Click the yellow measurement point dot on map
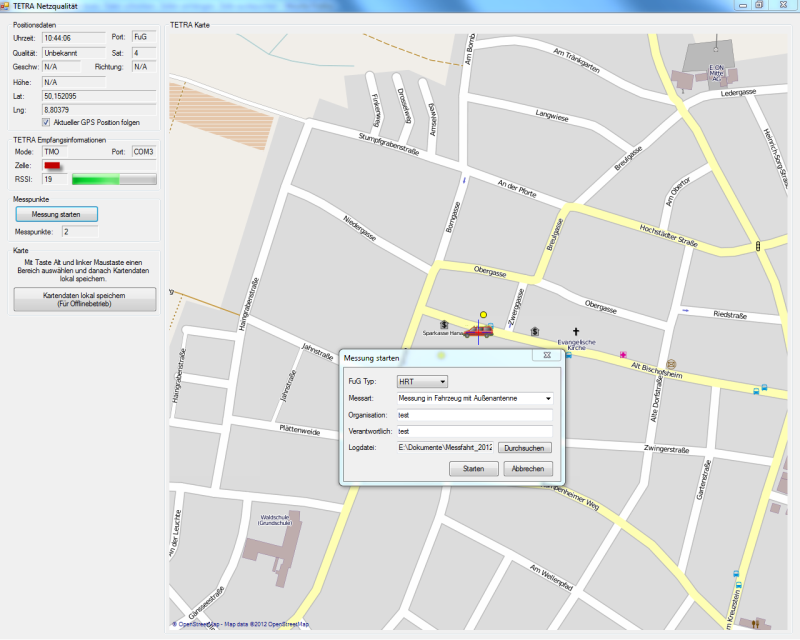Image resolution: width=800 pixels, height=640 pixels. (483, 314)
